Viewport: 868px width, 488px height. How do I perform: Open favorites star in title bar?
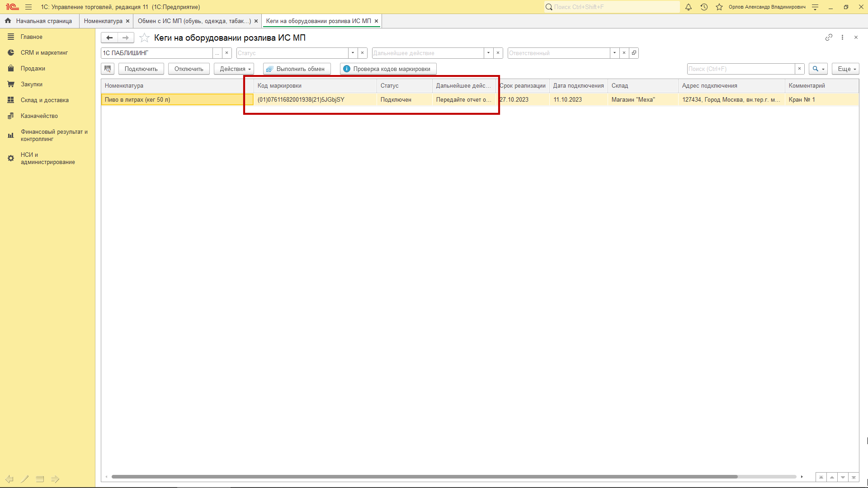tap(719, 7)
